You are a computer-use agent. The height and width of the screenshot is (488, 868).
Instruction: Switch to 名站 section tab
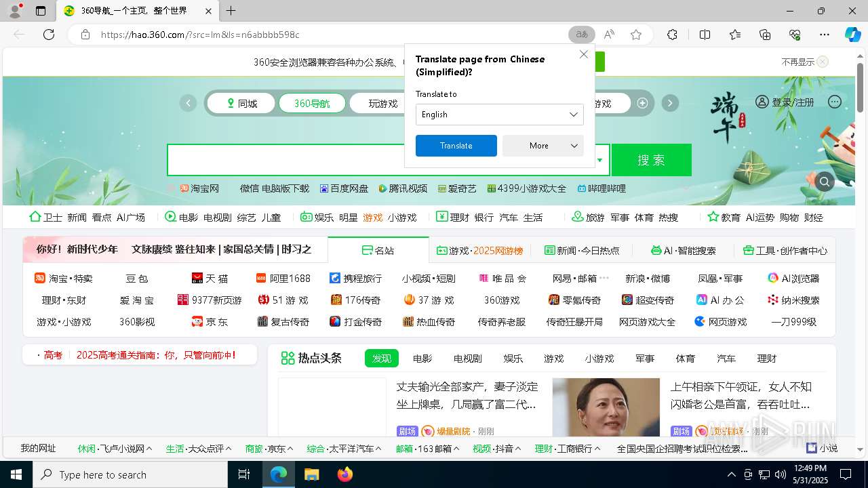click(x=378, y=250)
